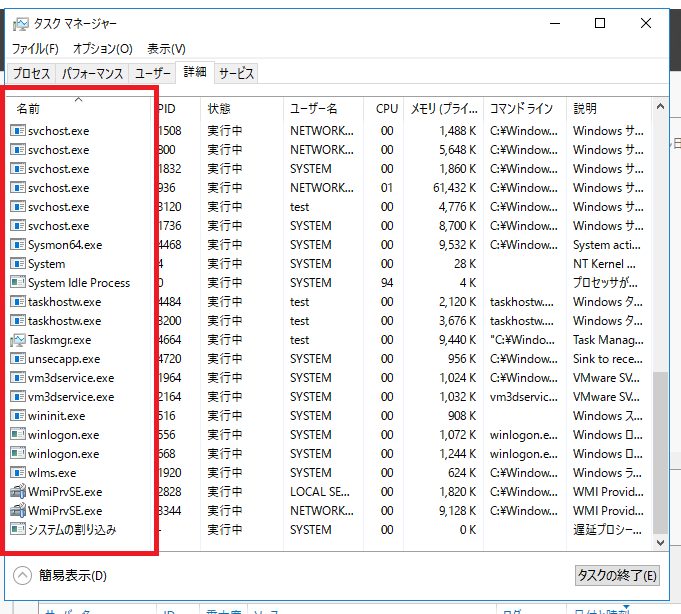Click the vertical scrollbar thumb
Screen dimensions: 681x614
click(660, 452)
